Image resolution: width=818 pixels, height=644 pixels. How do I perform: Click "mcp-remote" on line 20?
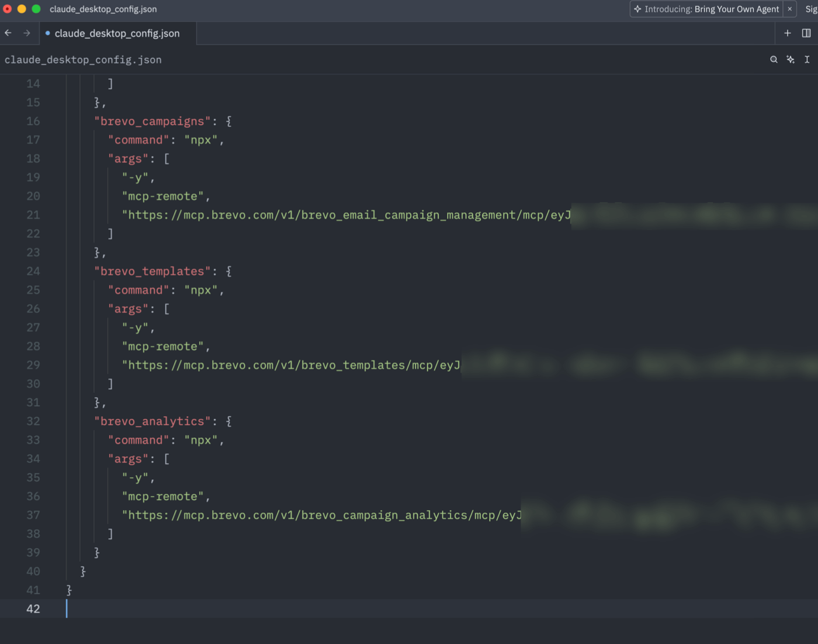click(162, 196)
